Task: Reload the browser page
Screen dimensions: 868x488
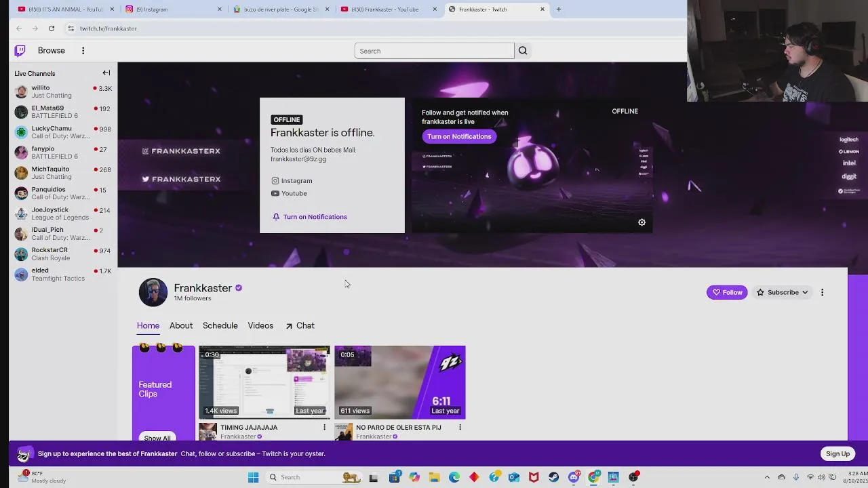Action: 52,28
